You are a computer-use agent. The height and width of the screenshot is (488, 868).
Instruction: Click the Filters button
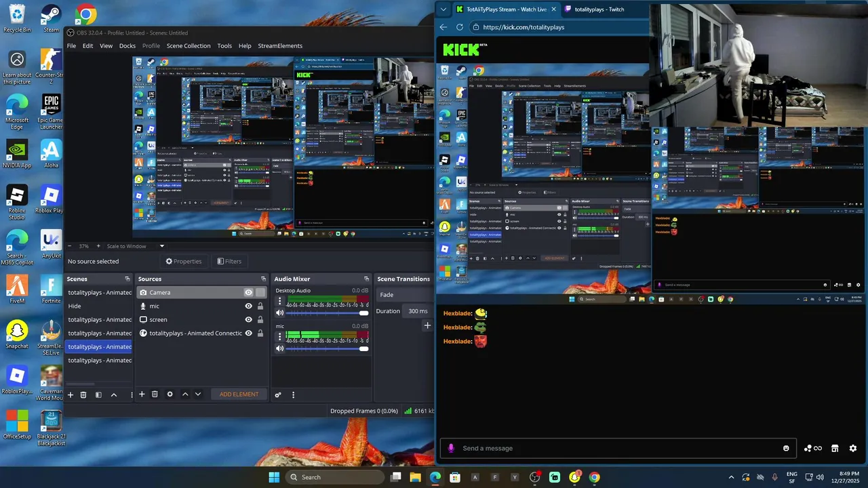(229, 261)
